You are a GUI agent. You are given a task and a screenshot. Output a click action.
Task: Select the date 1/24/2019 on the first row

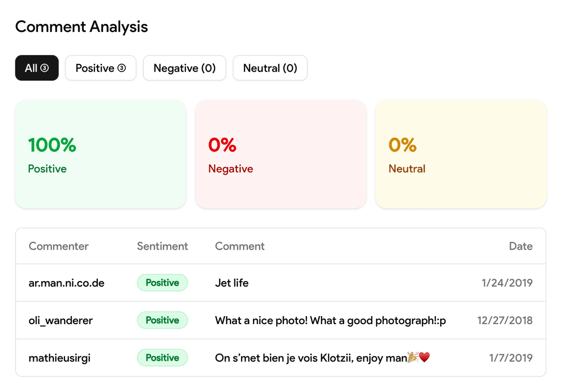coord(507,282)
